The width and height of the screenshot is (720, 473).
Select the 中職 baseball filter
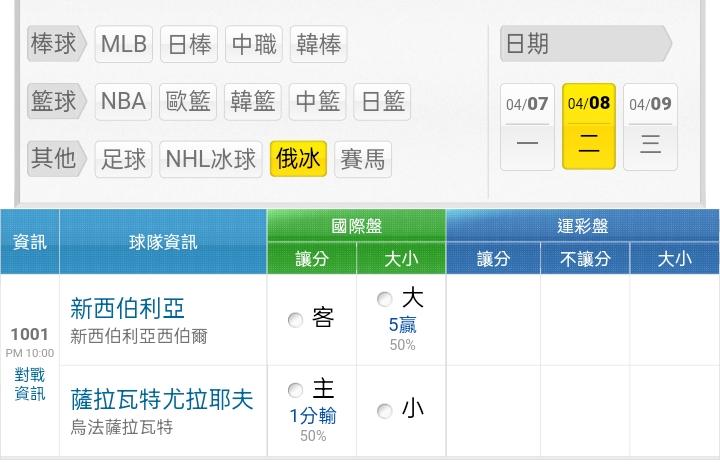[x=254, y=44]
